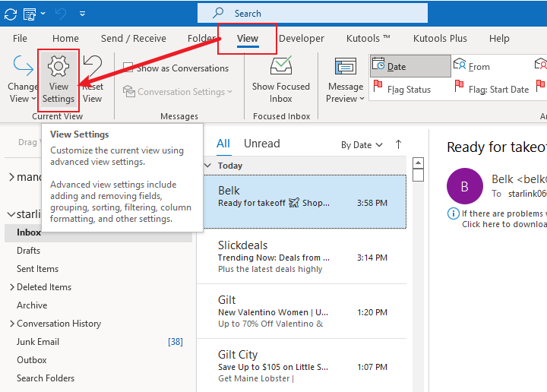Expand the Conversation History folder
Viewport: 547px width, 392px height.
tap(11, 324)
